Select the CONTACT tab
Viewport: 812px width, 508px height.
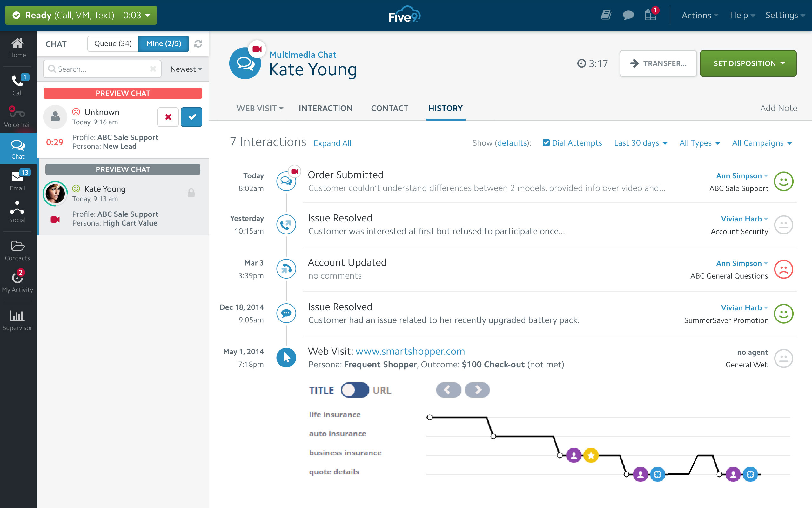[389, 108]
